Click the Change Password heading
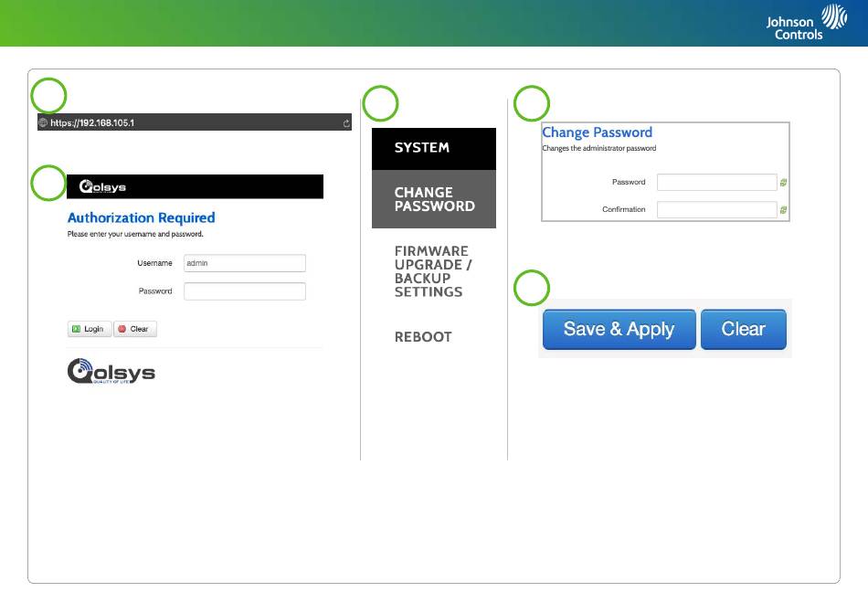Image resolution: width=868 pixels, height=613 pixels. [598, 132]
